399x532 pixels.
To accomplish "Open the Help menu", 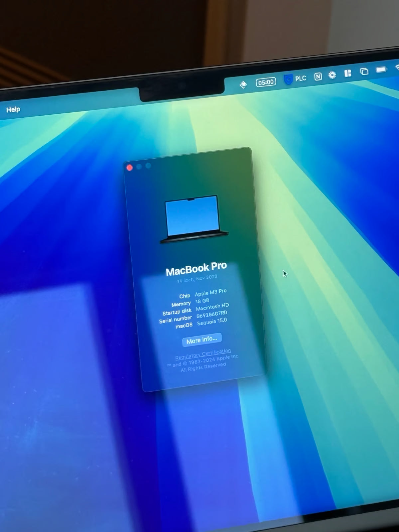I will 13,109.
